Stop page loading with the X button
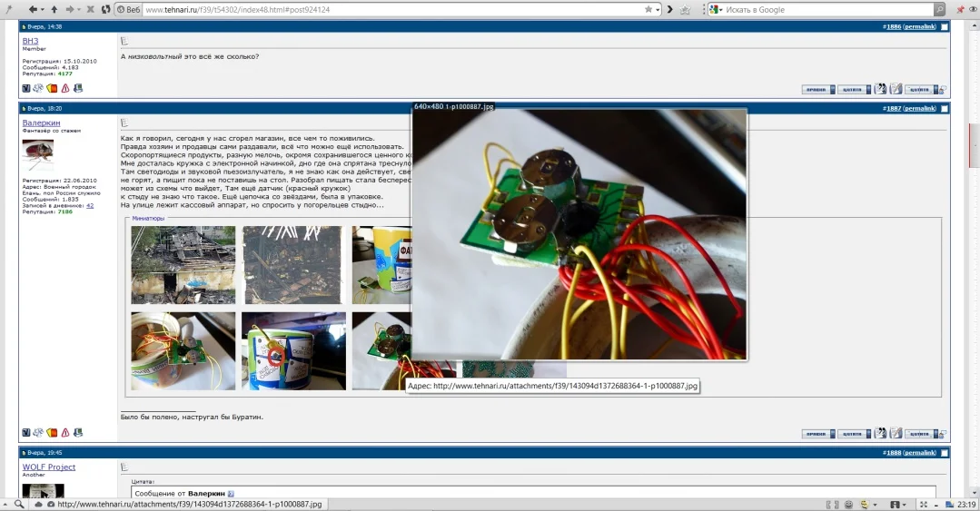Screen dimensions: 980x511 (x=91, y=9)
